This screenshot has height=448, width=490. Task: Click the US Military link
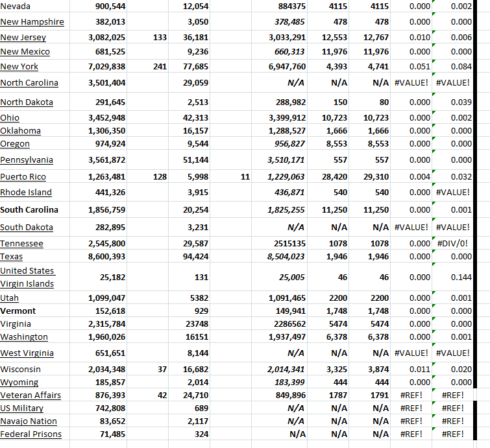pos(22,408)
